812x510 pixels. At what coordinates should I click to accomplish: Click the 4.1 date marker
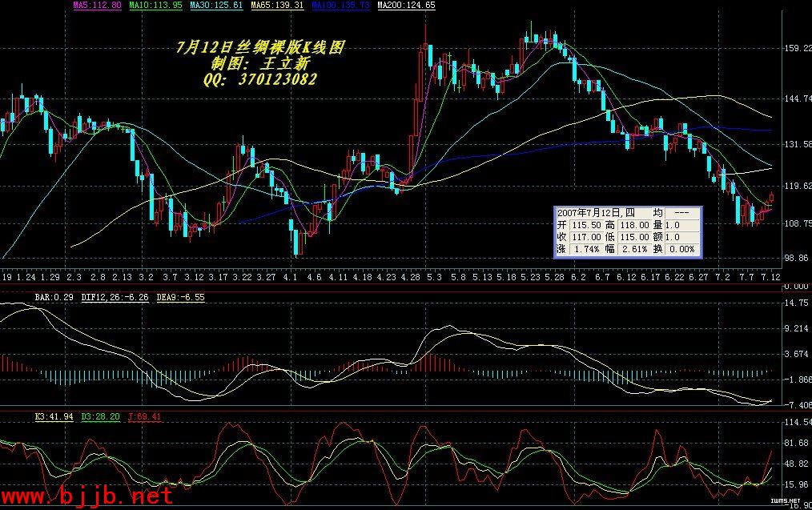click(290, 277)
